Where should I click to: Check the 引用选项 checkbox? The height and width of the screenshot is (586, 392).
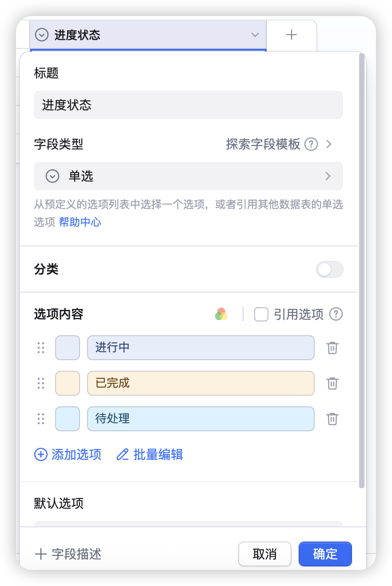click(x=261, y=314)
